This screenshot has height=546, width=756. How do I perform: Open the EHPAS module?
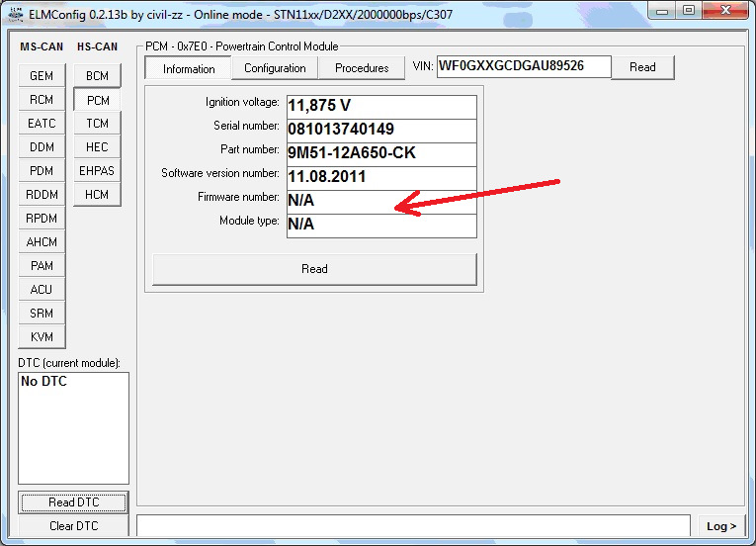[98, 170]
